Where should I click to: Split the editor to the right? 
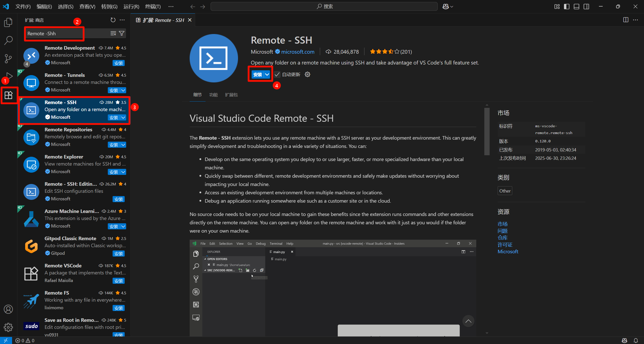[x=626, y=20]
